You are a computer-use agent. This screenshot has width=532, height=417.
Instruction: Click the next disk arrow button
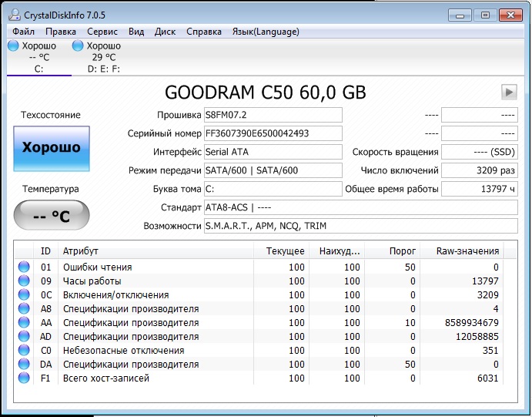pyautogui.click(x=509, y=92)
